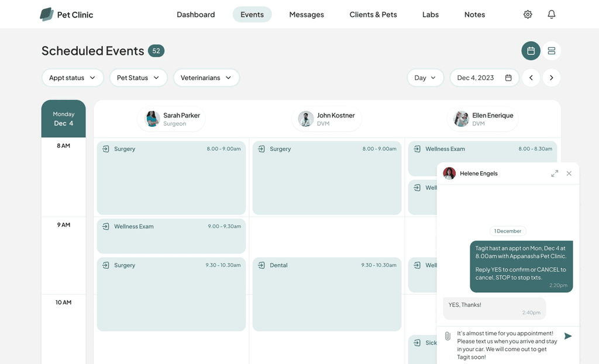Send the message with the arrow icon
This screenshot has height=364, width=599.
[568, 336]
